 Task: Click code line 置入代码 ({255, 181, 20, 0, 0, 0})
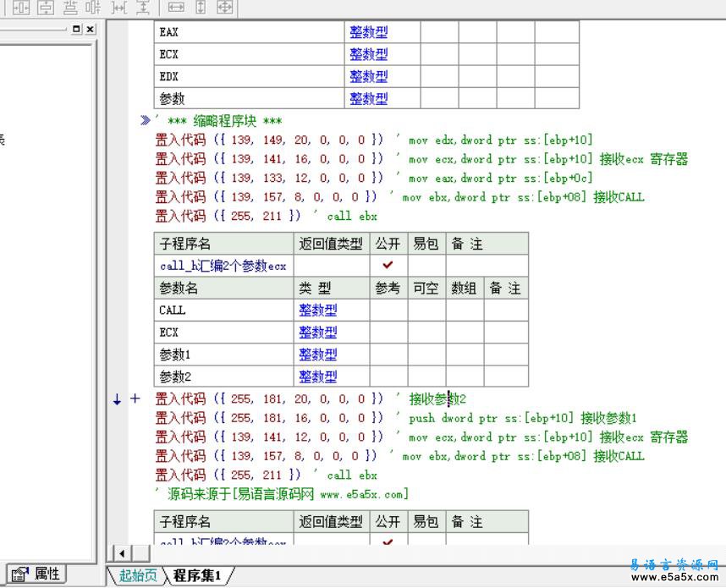pos(269,398)
